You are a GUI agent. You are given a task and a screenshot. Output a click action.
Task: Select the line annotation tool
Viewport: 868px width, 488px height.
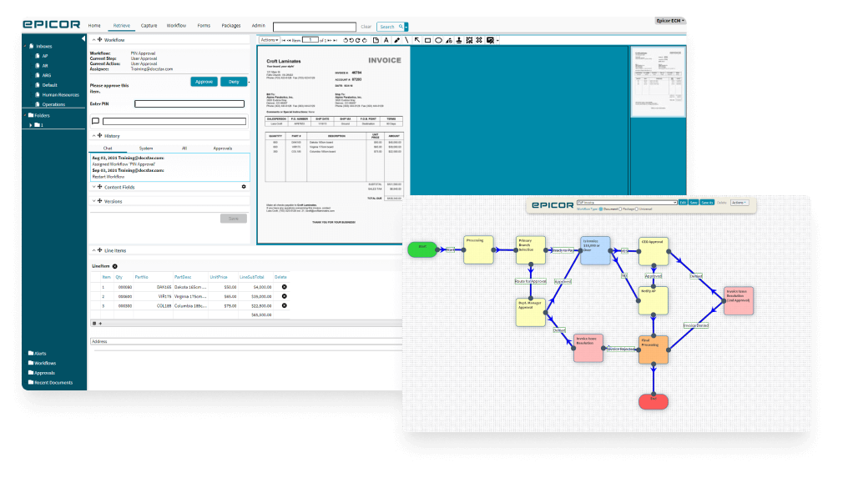click(406, 39)
